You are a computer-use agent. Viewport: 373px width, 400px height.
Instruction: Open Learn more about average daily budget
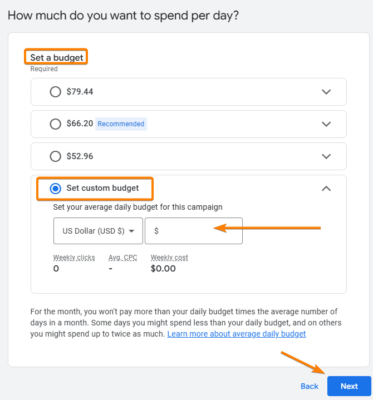237,334
